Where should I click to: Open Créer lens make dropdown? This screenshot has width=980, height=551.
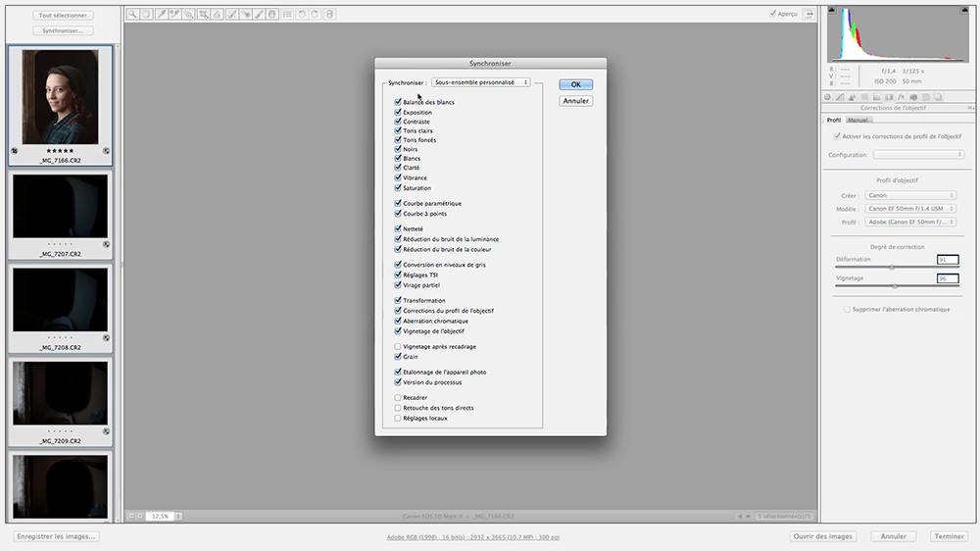click(910, 195)
